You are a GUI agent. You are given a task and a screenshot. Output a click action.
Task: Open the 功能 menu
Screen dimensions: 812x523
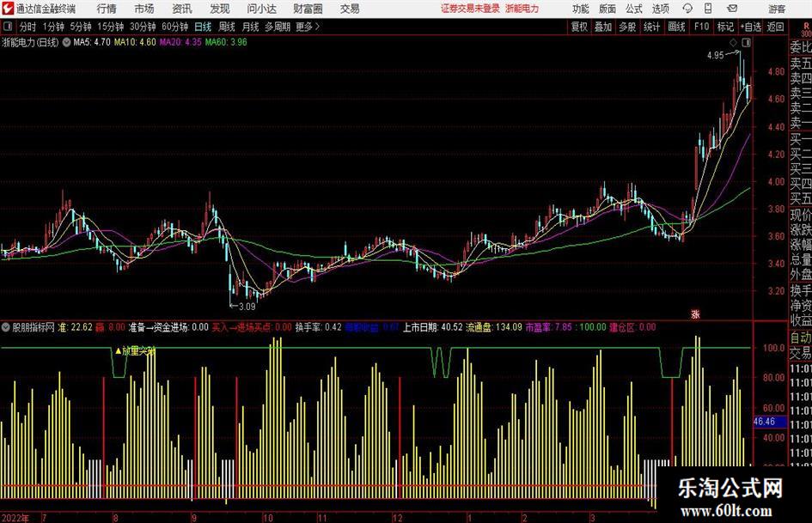click(581, 9)
